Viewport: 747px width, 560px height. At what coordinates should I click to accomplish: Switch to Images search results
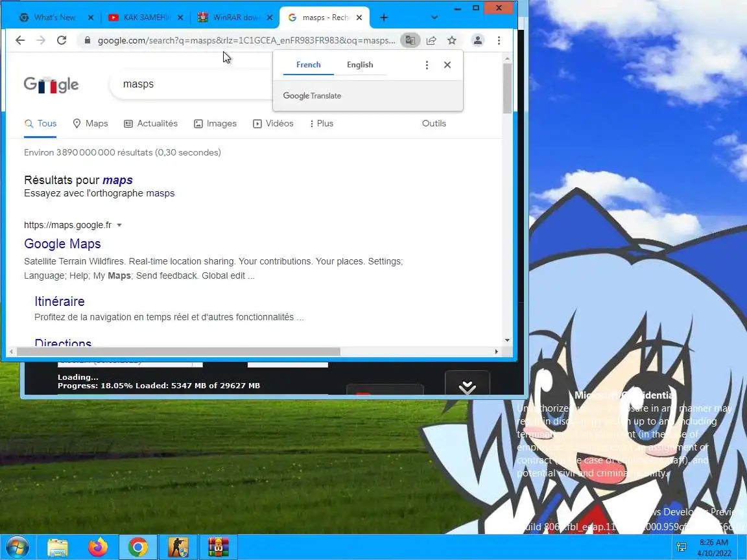point(215,123)
